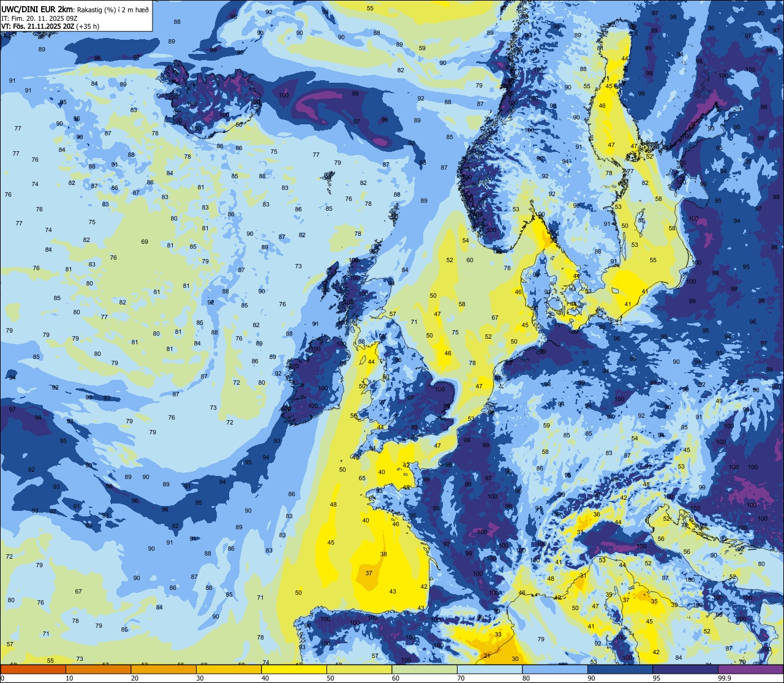Click the "80" legend scale label
784x683 pixels.
[526, 678]
